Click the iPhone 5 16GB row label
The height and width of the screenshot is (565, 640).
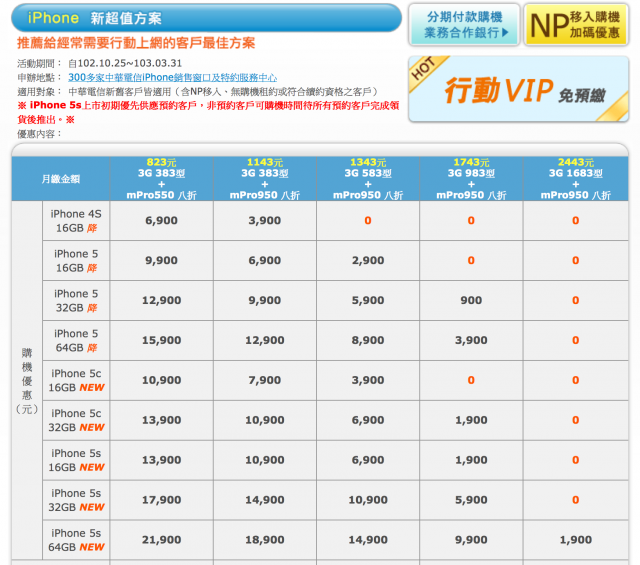pos(76,261)
